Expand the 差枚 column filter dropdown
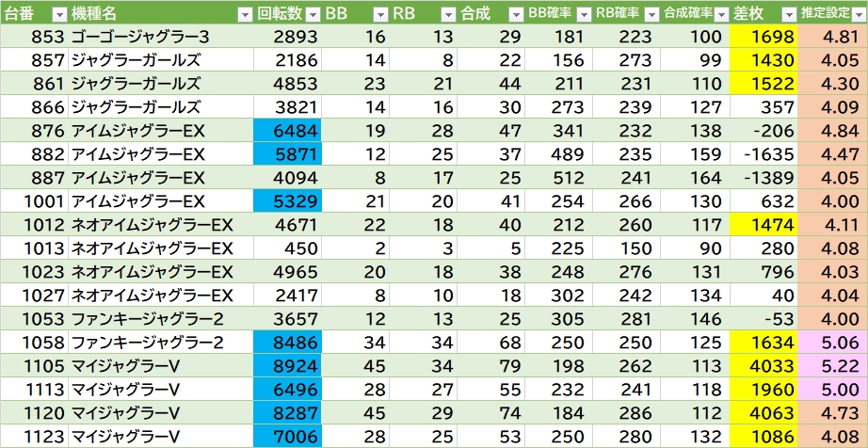 (x=787, y=13)
